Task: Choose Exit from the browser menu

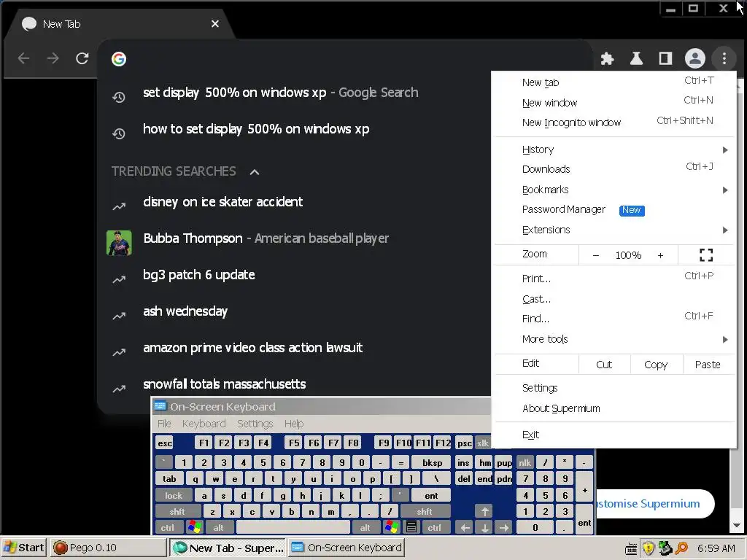Action: [614, 435]
